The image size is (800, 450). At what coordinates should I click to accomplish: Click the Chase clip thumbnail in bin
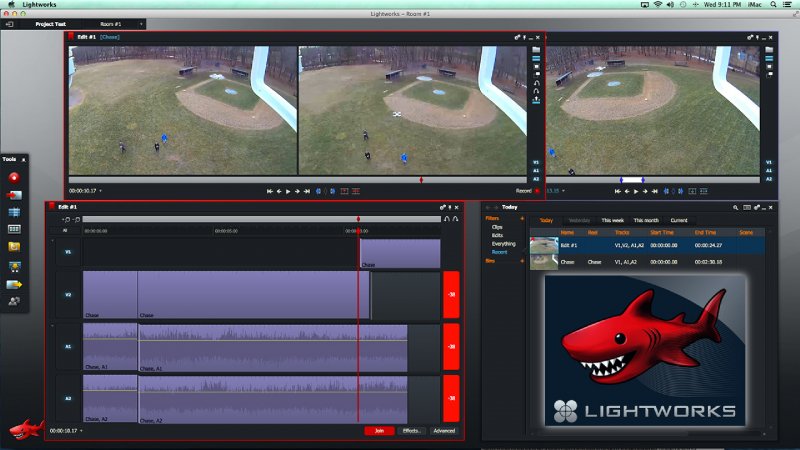click(x=544, y=261)
